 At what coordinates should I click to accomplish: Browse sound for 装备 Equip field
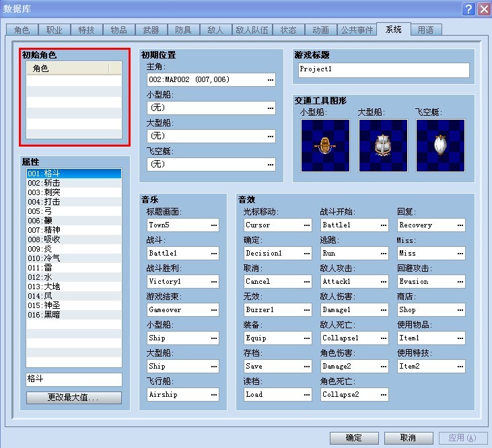point(306,338)
